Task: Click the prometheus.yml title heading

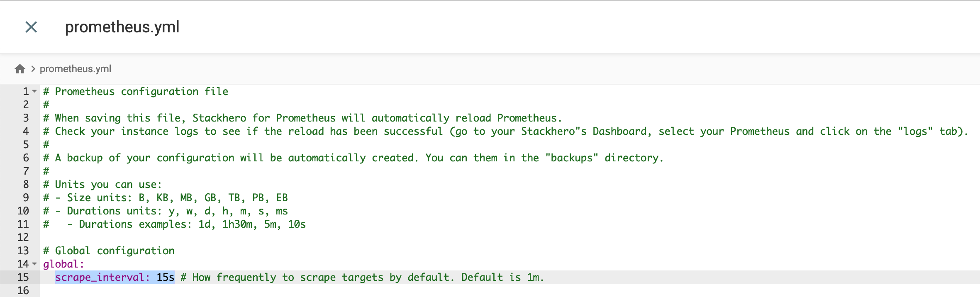Action: (x=122, y=27)
